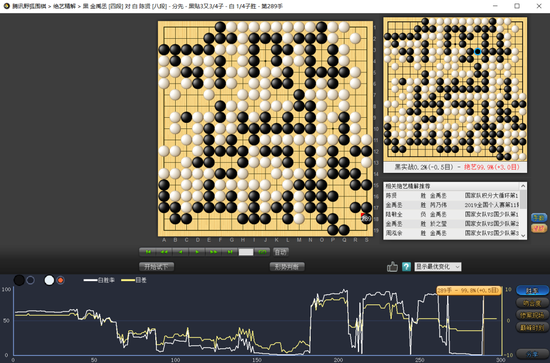Click the fast-forward moves button
550x363 pixels.
point(214,252)
